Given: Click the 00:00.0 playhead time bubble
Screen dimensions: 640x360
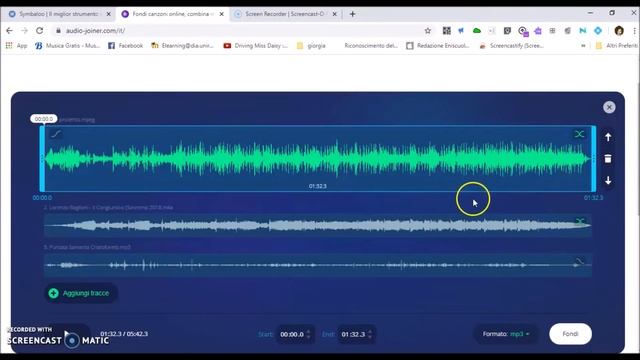Looking at the screenshot, I should 44,119.
